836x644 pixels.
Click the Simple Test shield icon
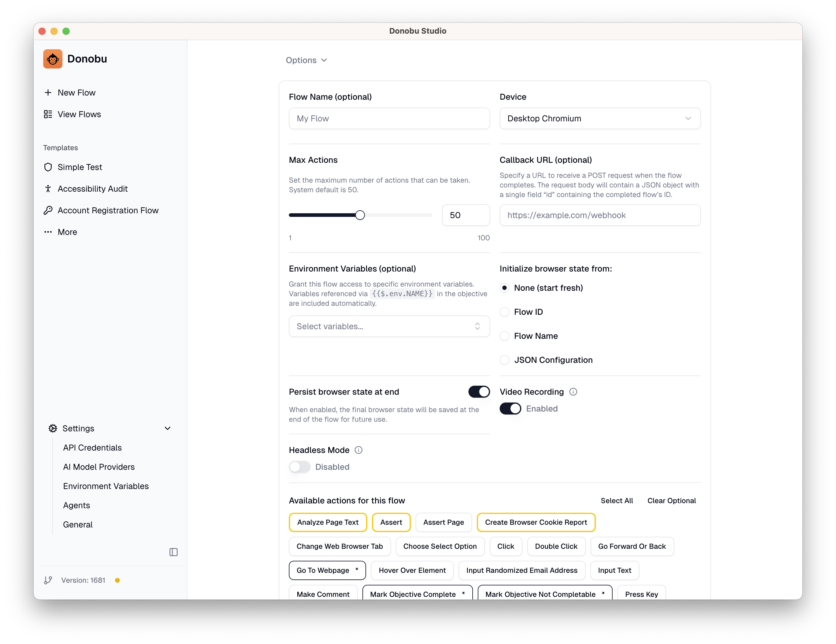pos(48,167)
